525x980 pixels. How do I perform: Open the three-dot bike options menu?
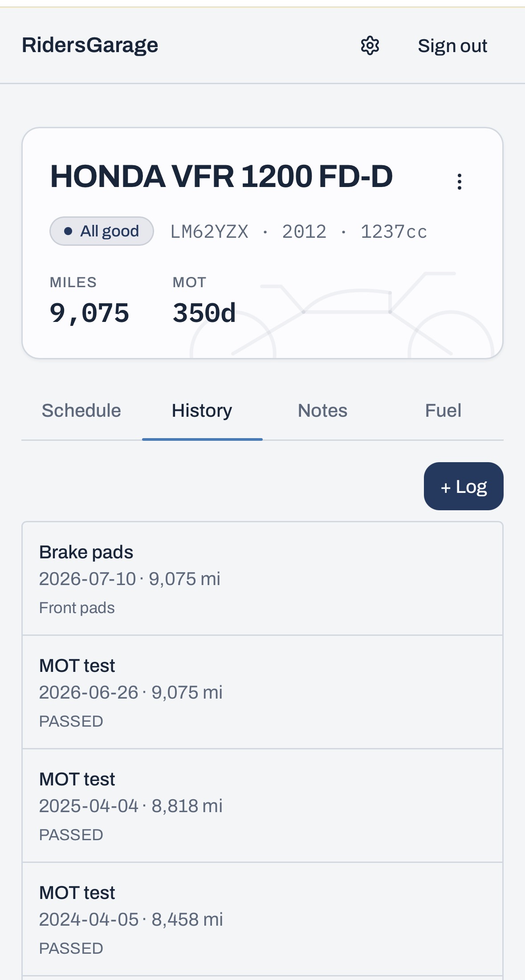pos(460,182)
